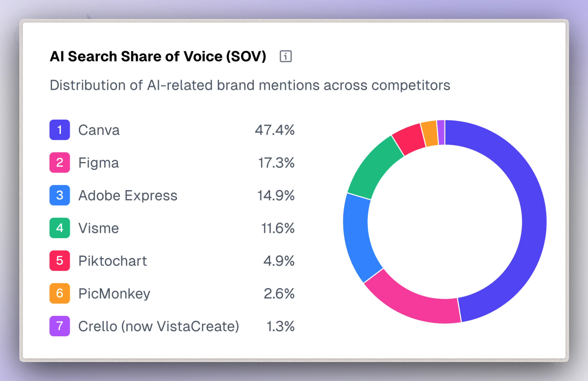Select the orange number 6 badge for PicMonkey

click(x=59, y=294)
